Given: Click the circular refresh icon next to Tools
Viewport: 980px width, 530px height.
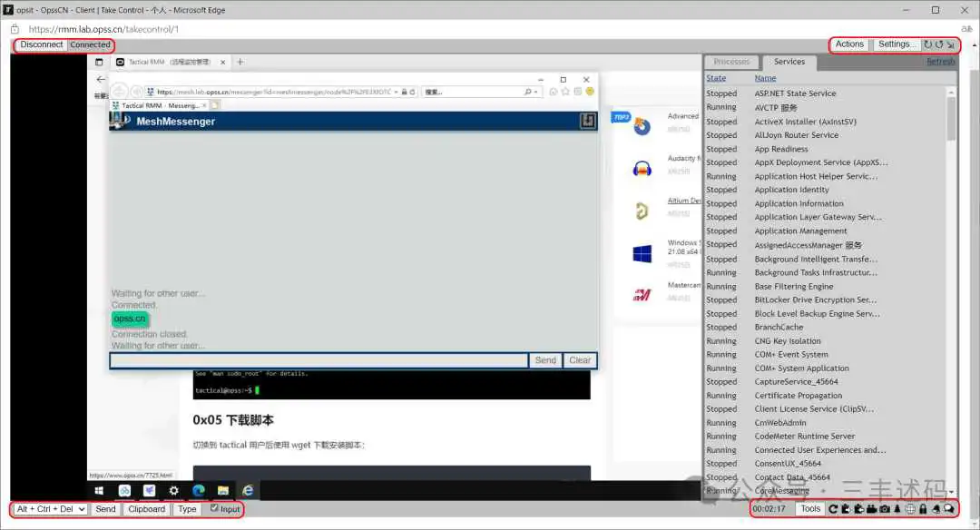Looking at the screenshot, I should click(x=833, y=509).
